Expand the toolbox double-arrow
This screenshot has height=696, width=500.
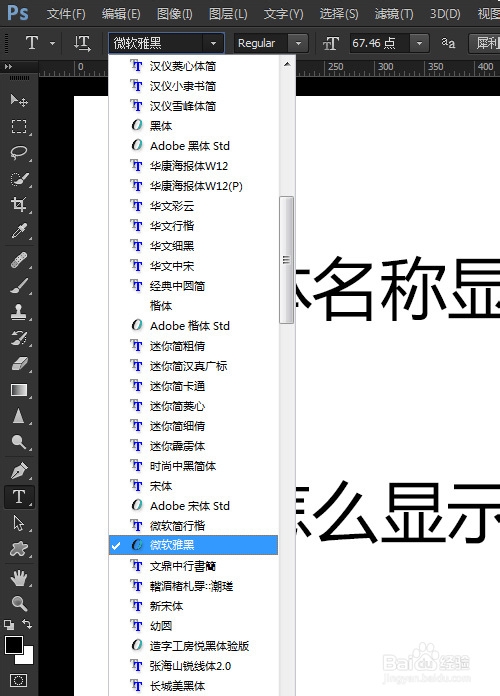click(x=8, y=67)
